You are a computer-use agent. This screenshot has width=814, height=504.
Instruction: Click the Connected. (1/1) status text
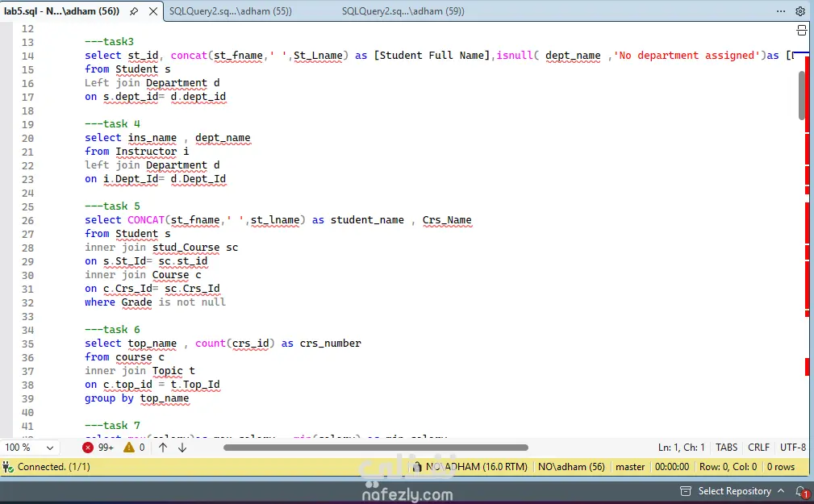click(x=54, y=467)
